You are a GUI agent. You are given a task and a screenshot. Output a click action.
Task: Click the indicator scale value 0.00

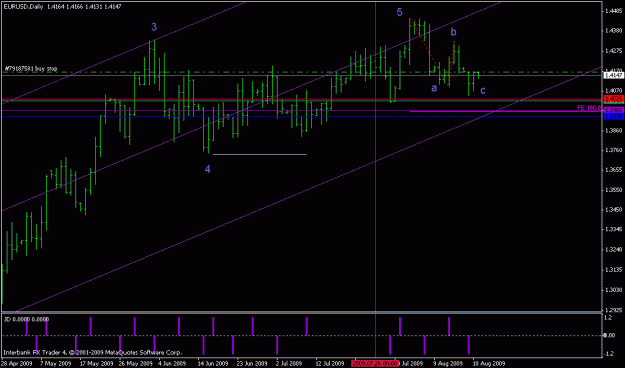pos(609,336)
